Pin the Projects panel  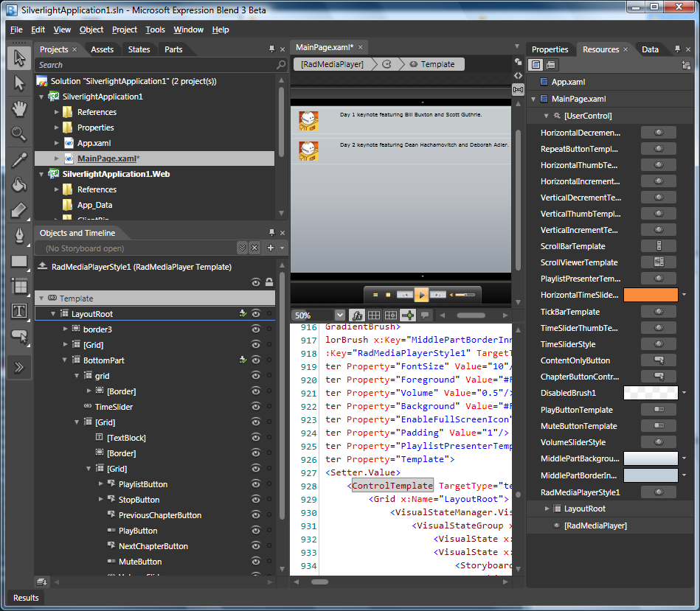coord(272,49)
